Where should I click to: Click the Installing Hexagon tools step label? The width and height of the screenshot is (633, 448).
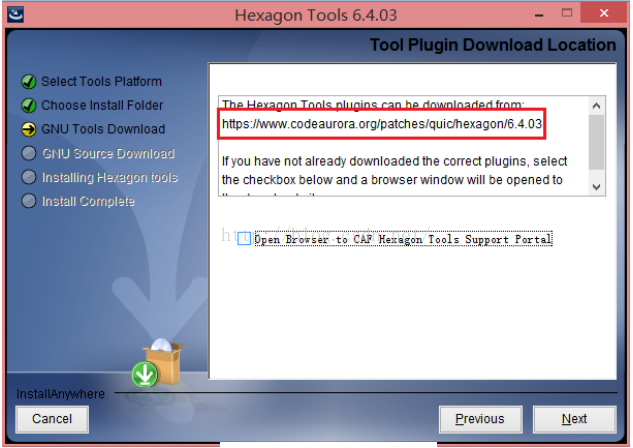pyautogui.click(x=110, y=177)
